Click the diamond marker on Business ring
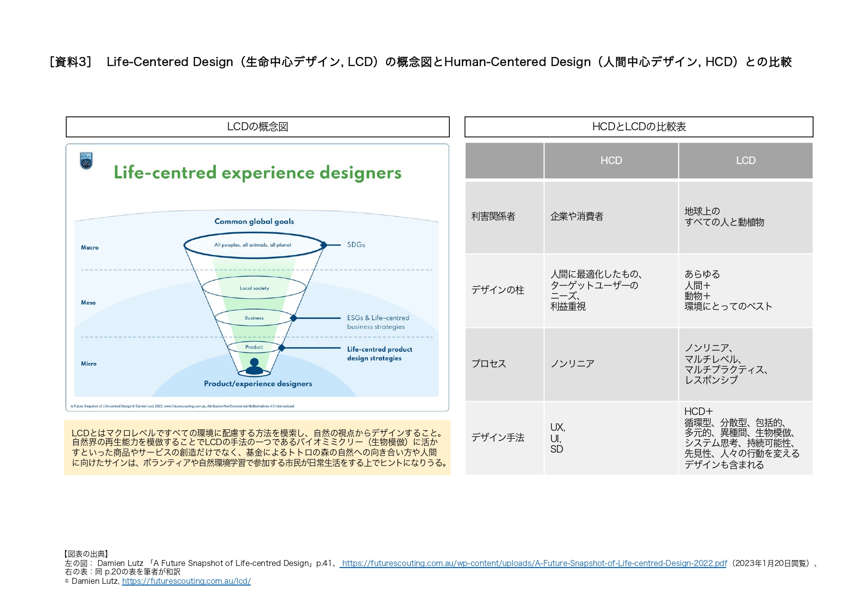The height and width of the screenshot is (614, 868). 293,318
